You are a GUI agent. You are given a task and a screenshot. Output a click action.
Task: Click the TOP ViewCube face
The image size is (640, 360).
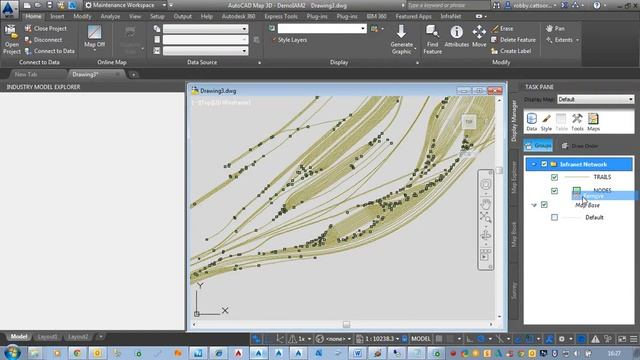469,122
